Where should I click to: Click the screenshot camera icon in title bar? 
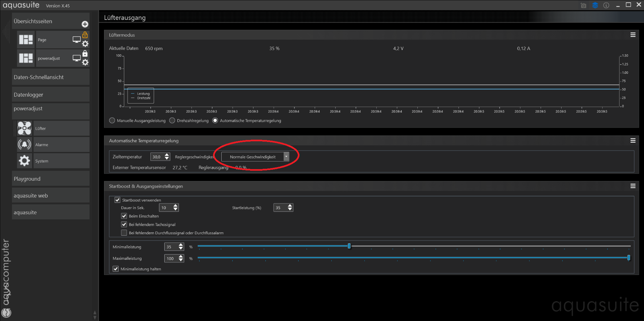click(583, 5)
